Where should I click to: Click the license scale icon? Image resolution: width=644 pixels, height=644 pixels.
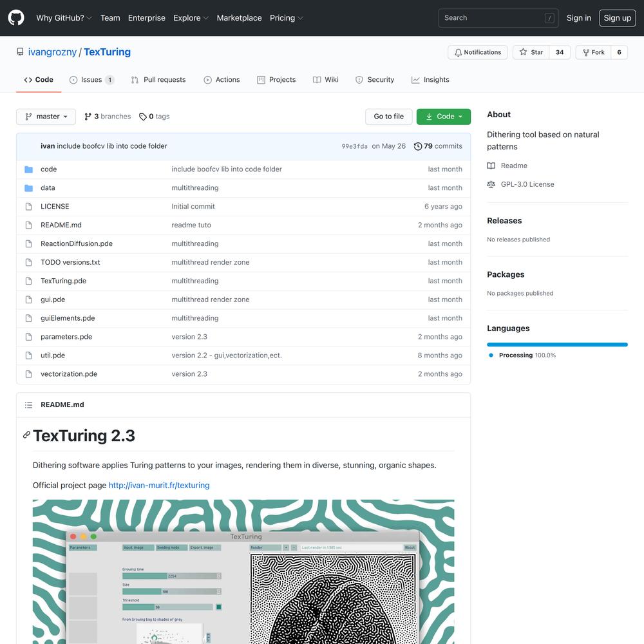(x=491, y=184)
